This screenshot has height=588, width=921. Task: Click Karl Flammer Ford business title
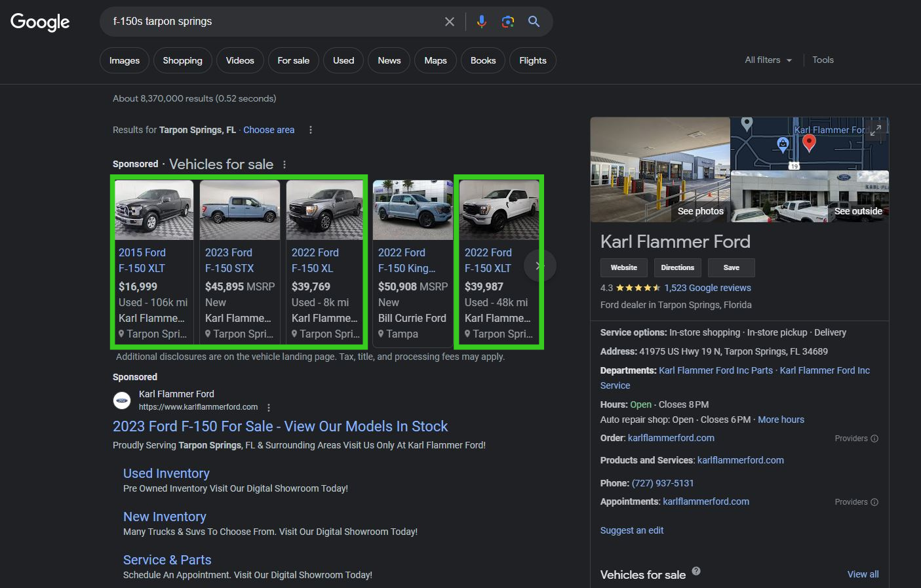(x=675, y=241)
